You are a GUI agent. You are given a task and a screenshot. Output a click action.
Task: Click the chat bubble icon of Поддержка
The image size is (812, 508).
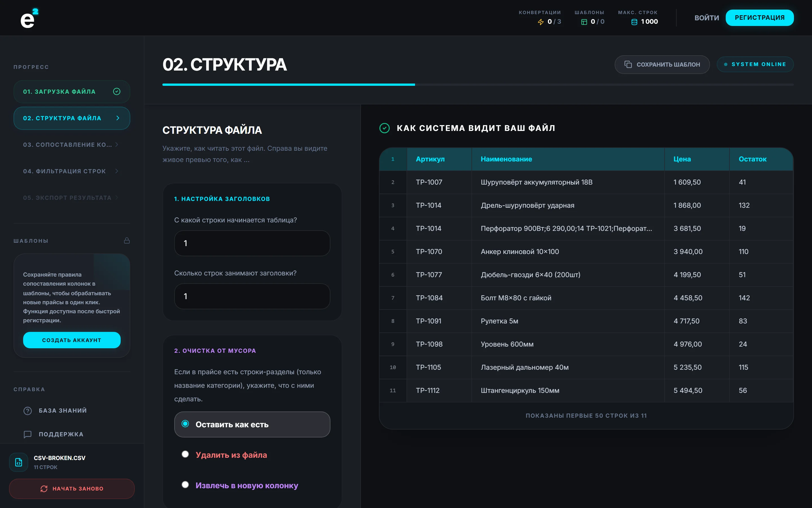point(28,434)
